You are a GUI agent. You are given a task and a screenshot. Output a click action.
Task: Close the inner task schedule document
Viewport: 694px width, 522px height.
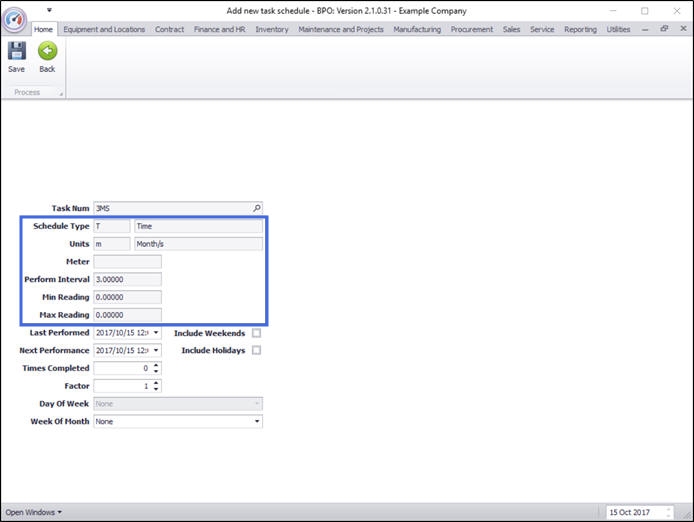coord(683,29)
